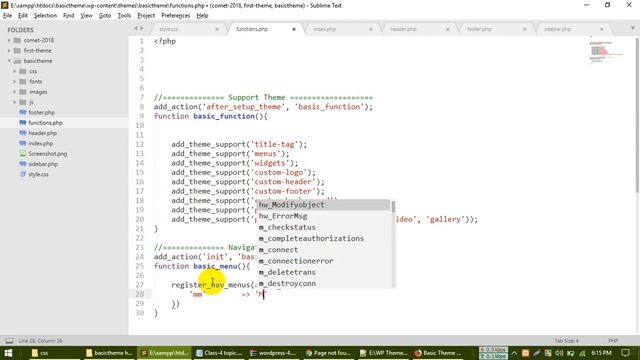The width and height of the screenshot is (640, 360).
Task: Close the style.css tab
Action: 217,29
